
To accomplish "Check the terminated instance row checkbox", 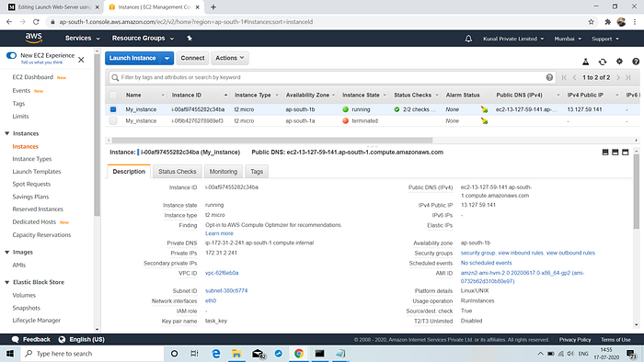I will [x=113, y=121].
